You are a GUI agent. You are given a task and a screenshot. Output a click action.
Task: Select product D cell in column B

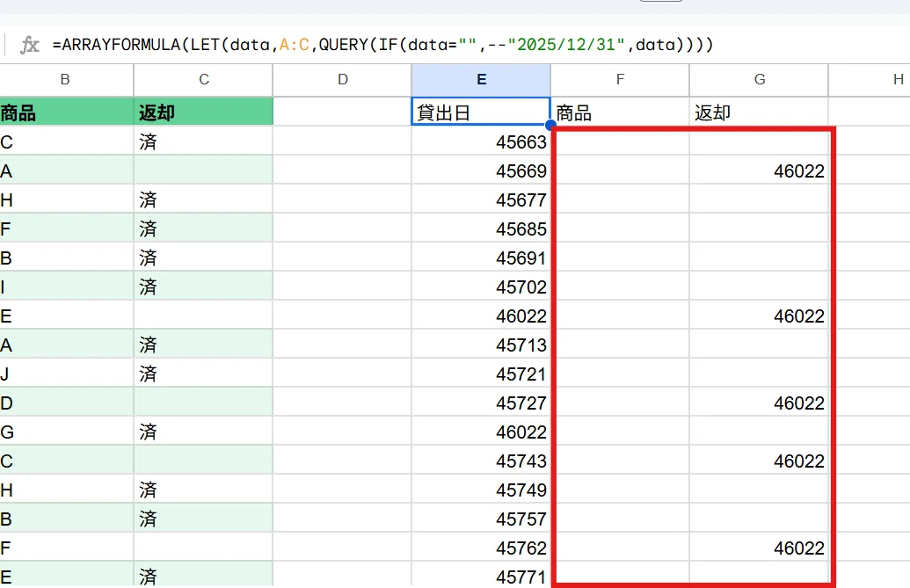(x=67, y=403)
